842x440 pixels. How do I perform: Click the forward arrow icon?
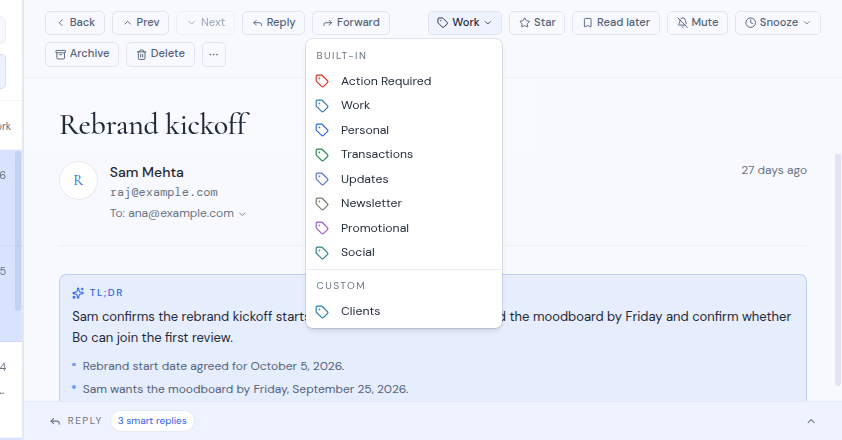coord(327,23)
